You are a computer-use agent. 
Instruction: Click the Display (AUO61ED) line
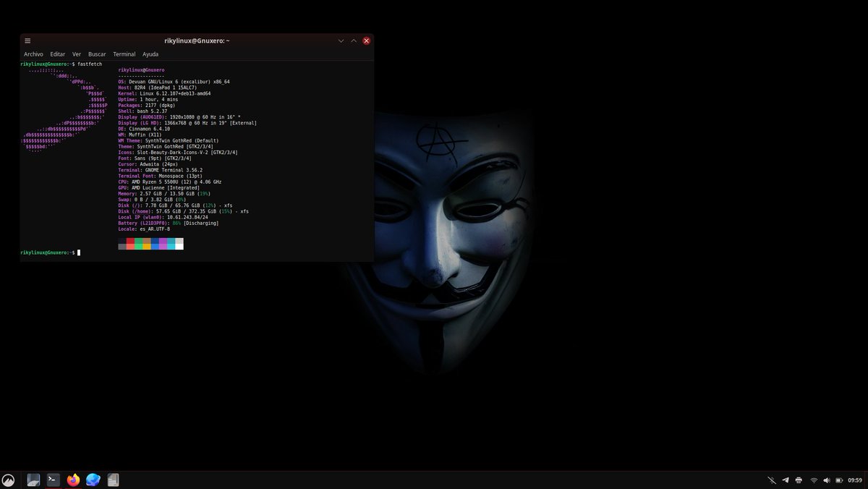(179, 116)
